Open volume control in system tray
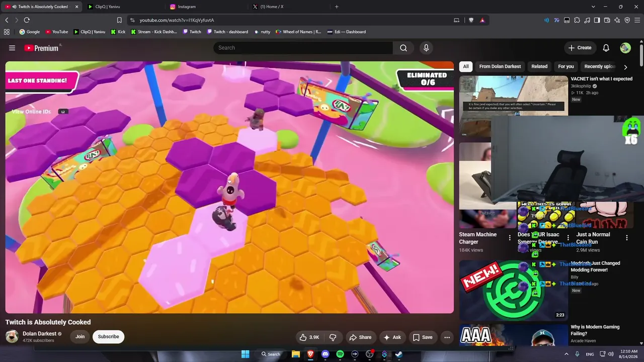Viewport: 644px width, 362px height. pyautogui.click(x=611, y=354)
